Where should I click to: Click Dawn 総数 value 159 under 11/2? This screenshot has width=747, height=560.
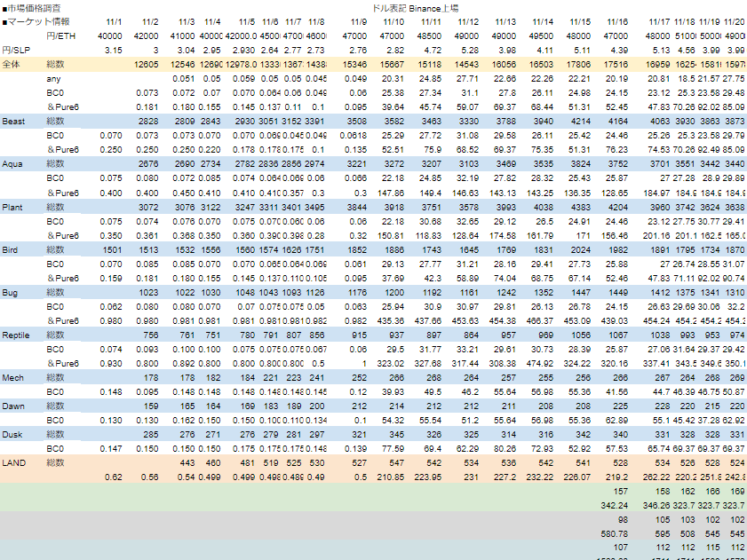tap(151, 407)
